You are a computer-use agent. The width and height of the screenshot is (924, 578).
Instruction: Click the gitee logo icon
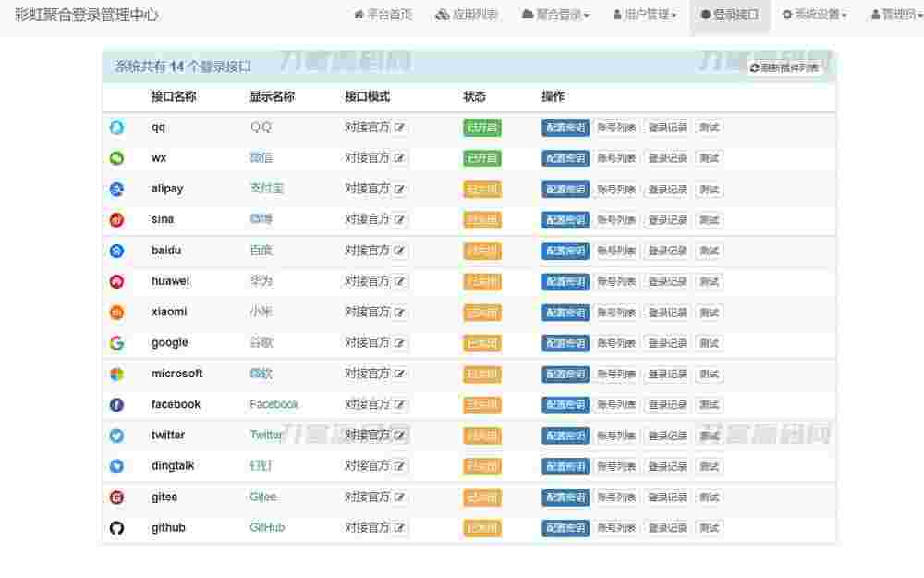(116, 498)
